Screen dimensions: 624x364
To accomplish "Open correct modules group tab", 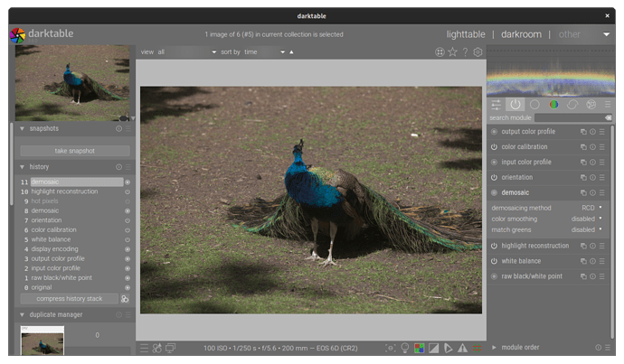I will pos(572,105).
